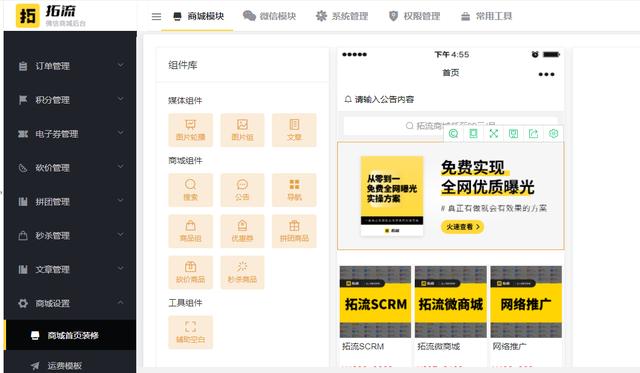Select the 免费实现全网优质曝光 banner image
Screen dimensions: 640x373
pos(451,196)
